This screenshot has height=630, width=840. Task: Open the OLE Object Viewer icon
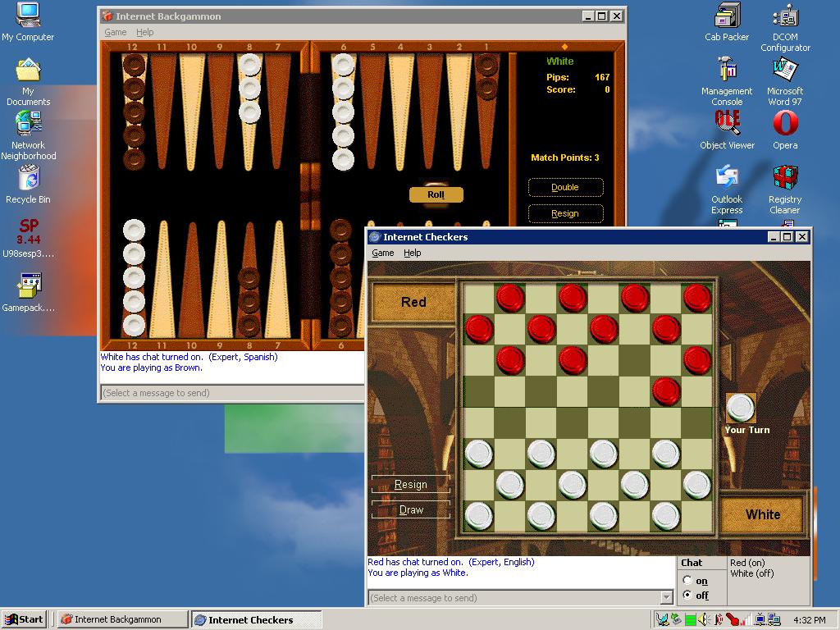click(x=727, y=124)
